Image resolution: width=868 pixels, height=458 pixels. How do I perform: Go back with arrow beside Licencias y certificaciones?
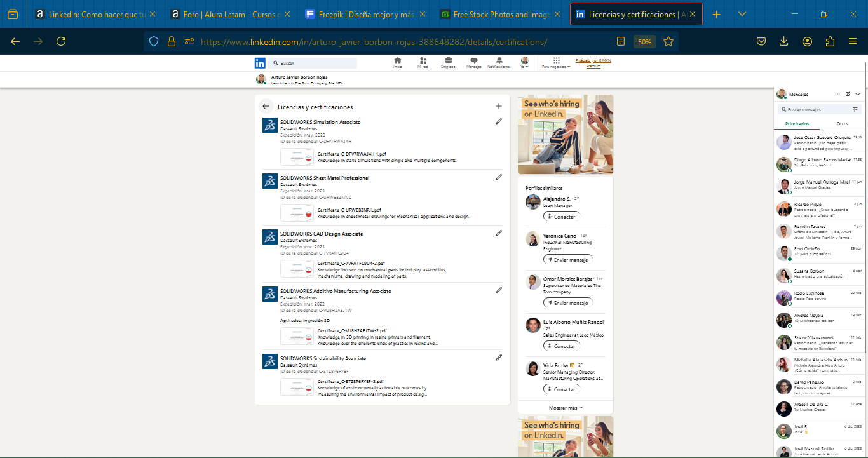pos(266,107)
